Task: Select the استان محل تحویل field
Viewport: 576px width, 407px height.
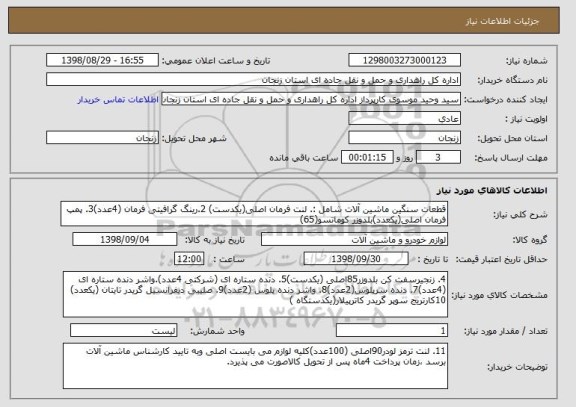Action: pos(404,138)
